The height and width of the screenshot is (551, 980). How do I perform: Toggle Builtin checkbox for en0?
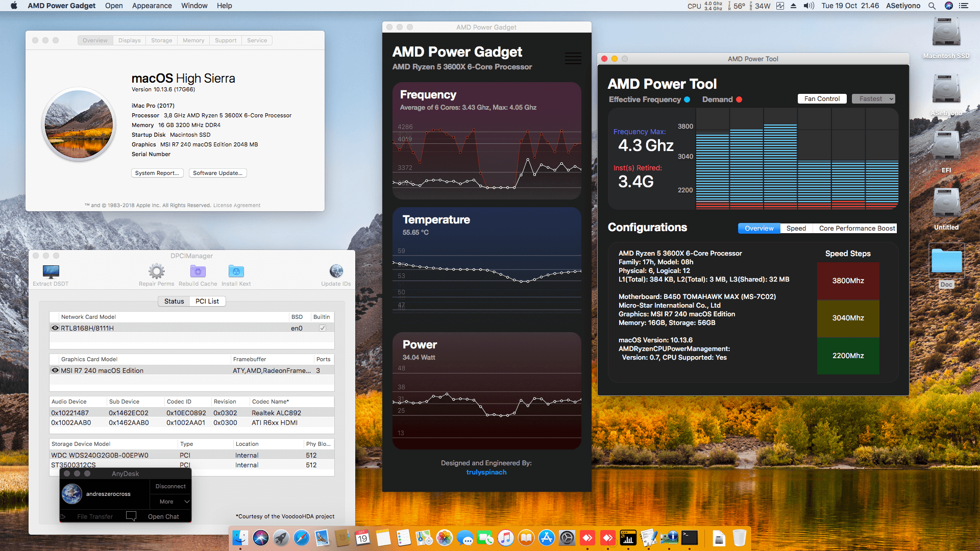coord(323,328)
